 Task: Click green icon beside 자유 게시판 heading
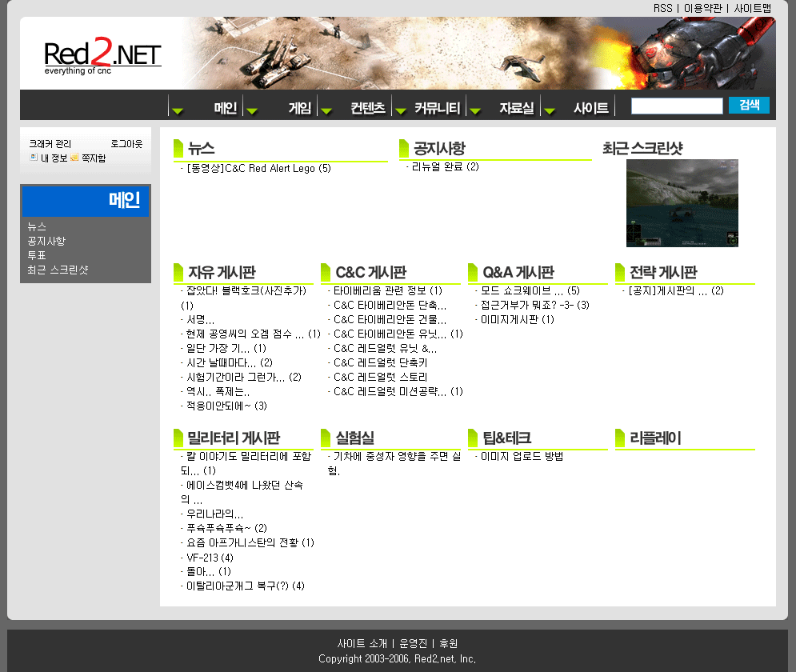click(178, 273)
